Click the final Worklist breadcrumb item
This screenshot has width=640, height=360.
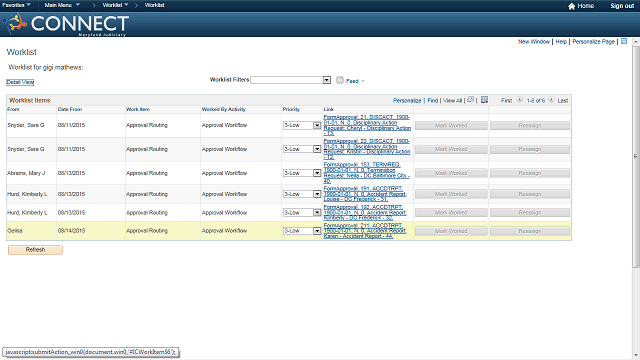pyautogui.click(x=155, y=5)
